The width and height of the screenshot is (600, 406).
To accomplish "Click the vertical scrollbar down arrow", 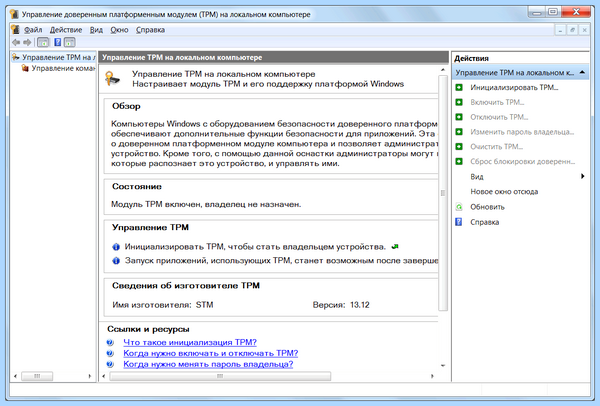I will click(443, 365).
